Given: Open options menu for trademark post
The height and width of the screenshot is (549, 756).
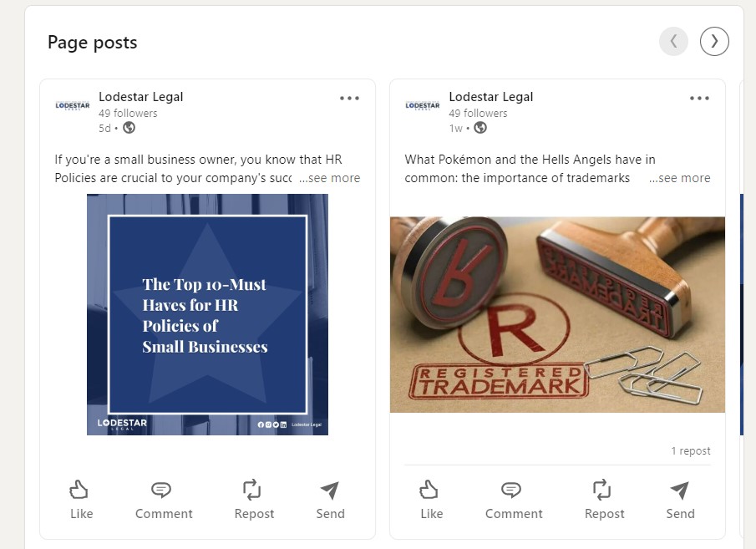Looking at the screenshot, I should (699, 98).
